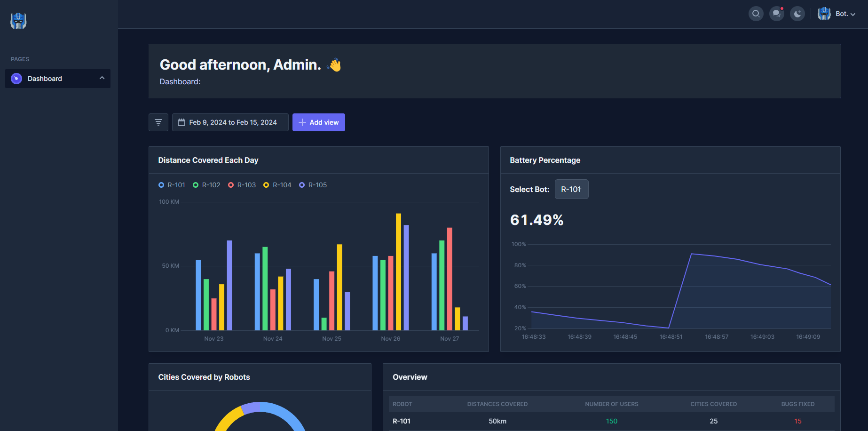Click the green 150 users value
The image size is (868, 431).
(612, 421)
